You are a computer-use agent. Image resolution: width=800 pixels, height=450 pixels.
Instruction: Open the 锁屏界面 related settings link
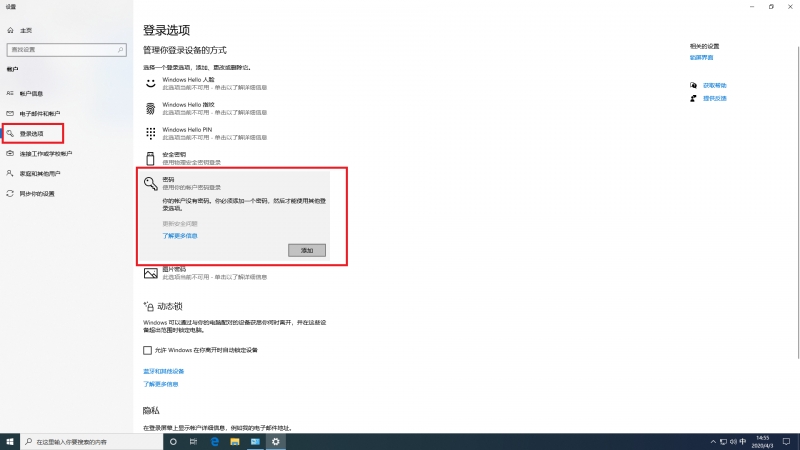(702, 58)
